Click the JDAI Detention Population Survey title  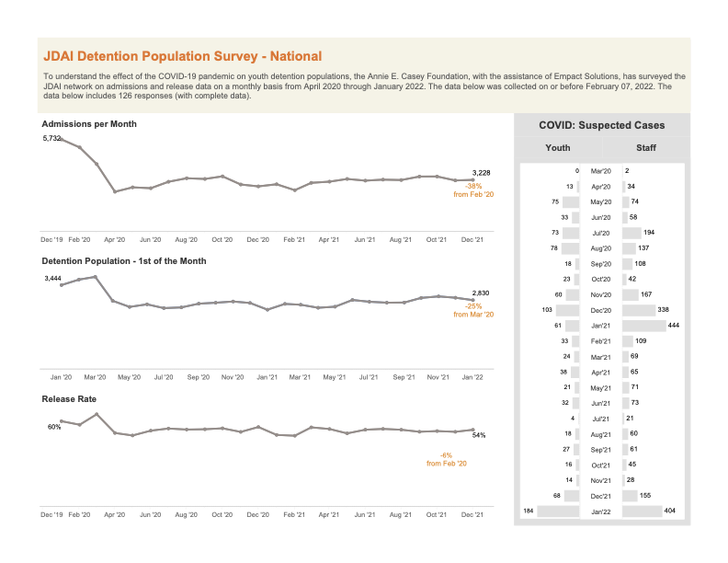[x=183, y=56]
